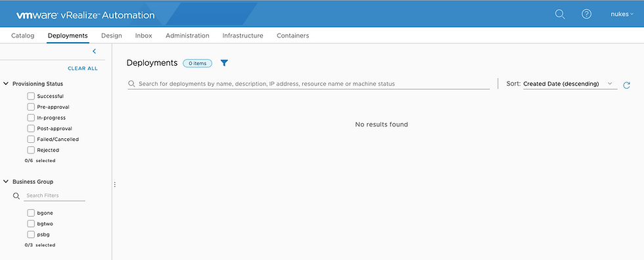The image size is (644, 260).
Task: Focus the deployments search field
Action: click(x=308, y=84)
